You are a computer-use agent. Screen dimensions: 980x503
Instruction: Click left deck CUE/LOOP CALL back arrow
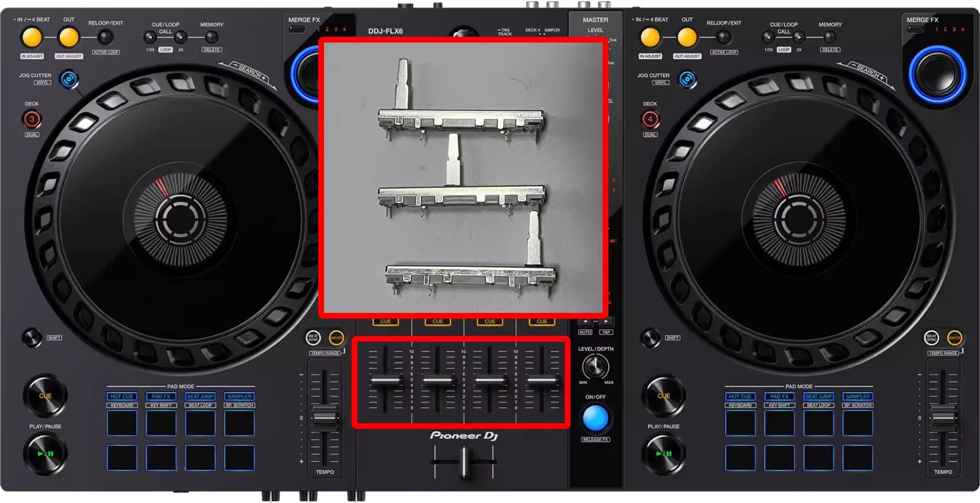[x=150, y=38]
